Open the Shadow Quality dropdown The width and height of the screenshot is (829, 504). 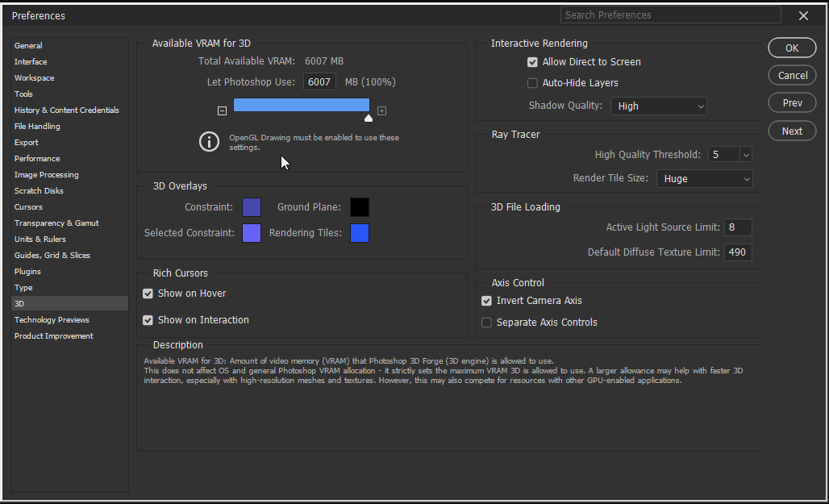tap(659, 106)
